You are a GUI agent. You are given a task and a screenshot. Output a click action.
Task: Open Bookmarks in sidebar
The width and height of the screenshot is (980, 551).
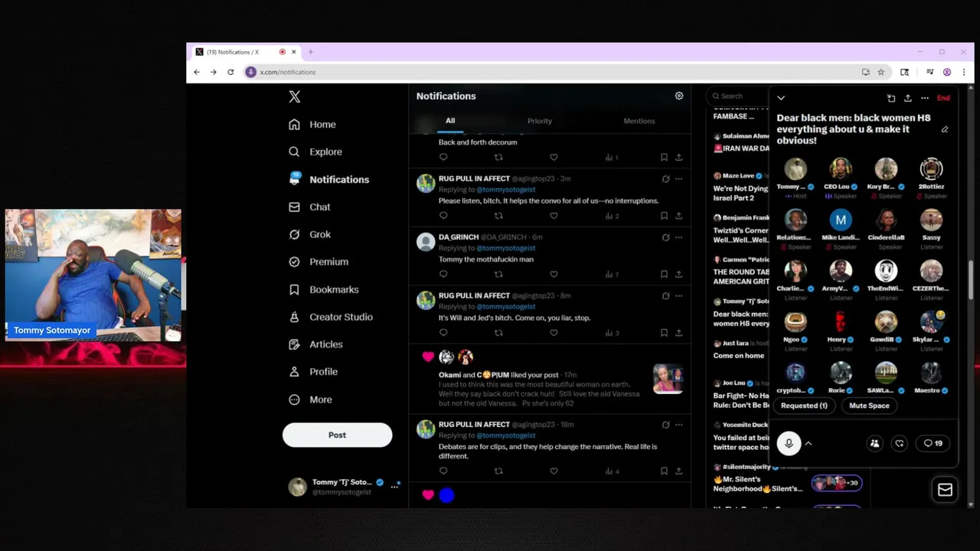coord(323,289)
